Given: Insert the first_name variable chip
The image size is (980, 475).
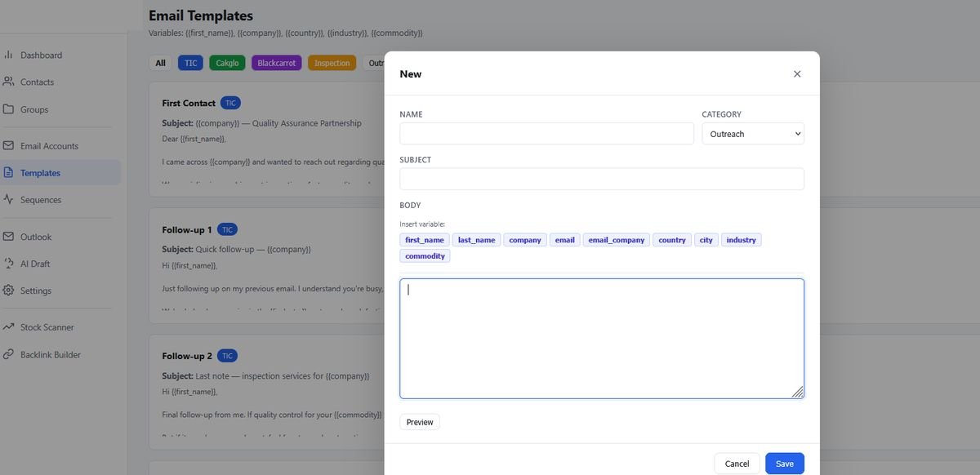Looking at the screenshot, I should click(x=425, y=240).
